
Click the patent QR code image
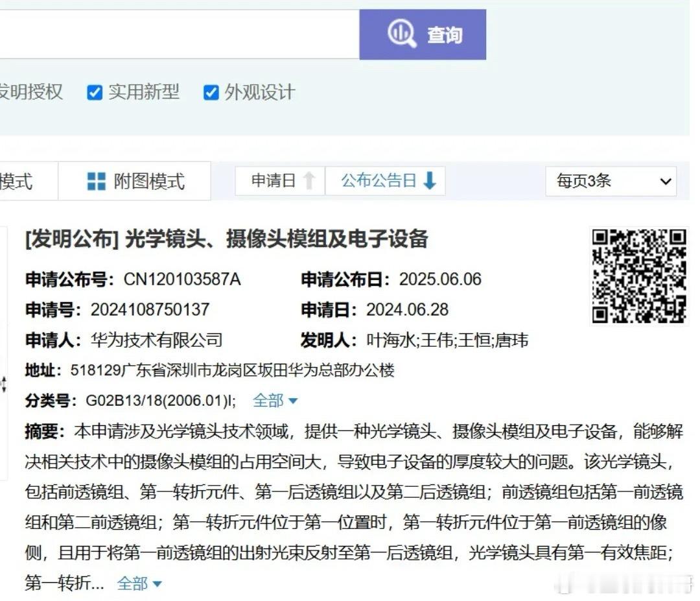tap(639, 276)
